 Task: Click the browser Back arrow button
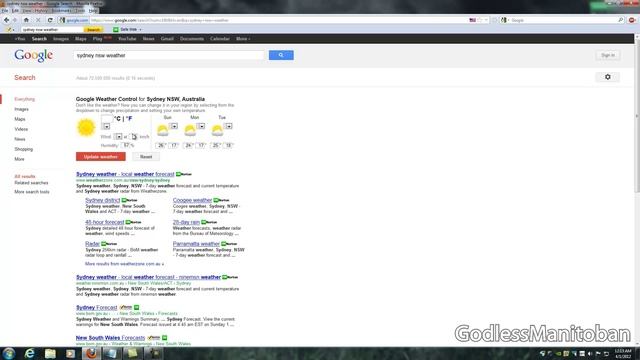coord(6,20)
